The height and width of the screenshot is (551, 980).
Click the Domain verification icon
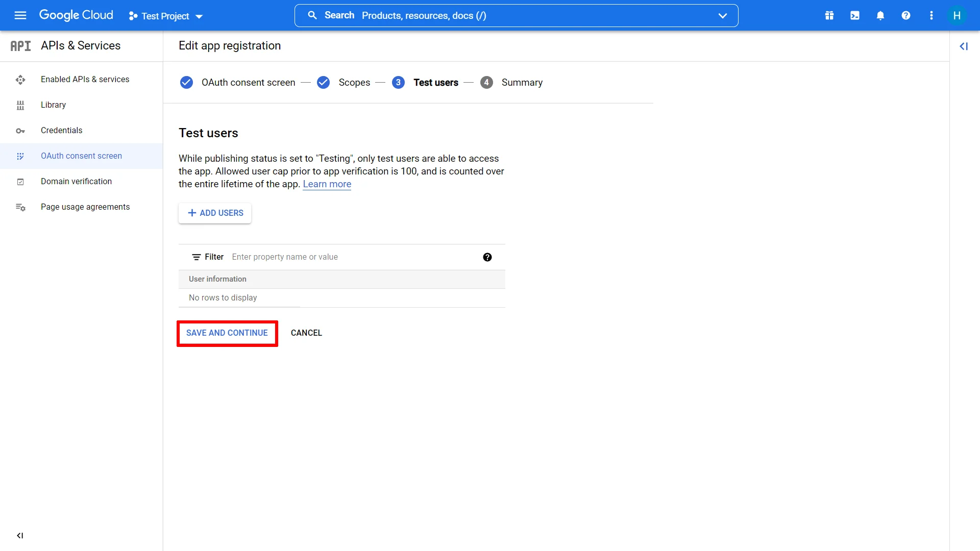coord(20,181)
